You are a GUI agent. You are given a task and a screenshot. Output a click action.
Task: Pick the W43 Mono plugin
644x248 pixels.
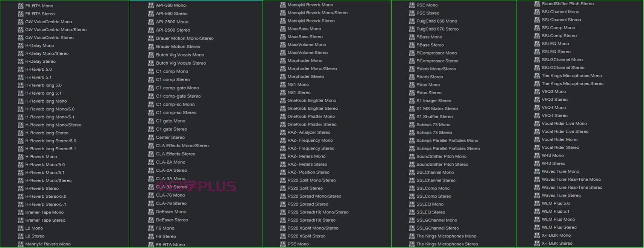[553, 156]
